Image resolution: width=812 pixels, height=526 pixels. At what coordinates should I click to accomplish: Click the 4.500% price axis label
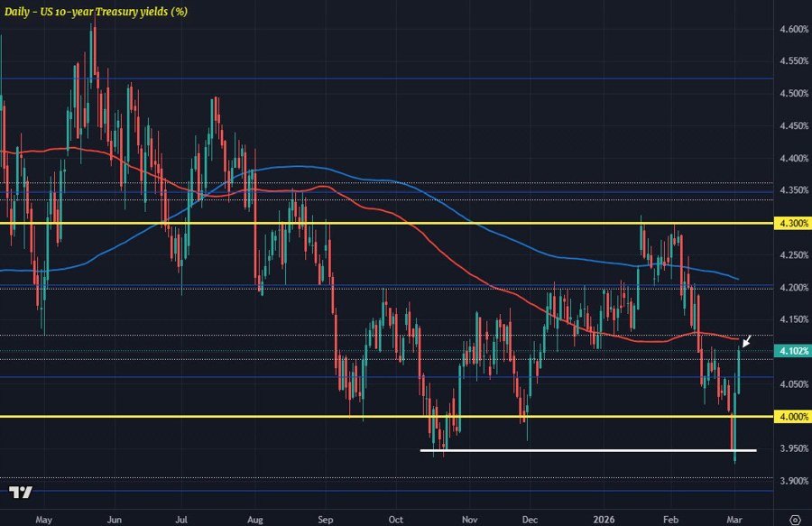coord(790,94)
